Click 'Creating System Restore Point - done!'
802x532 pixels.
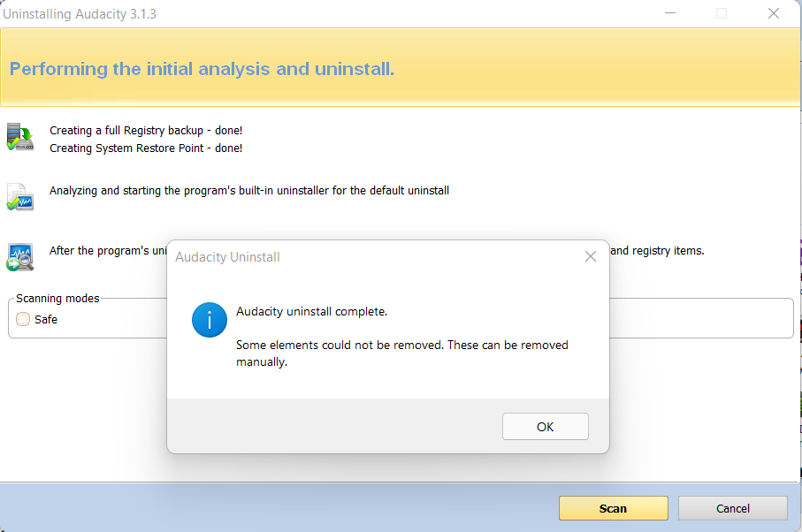[146, 148]
